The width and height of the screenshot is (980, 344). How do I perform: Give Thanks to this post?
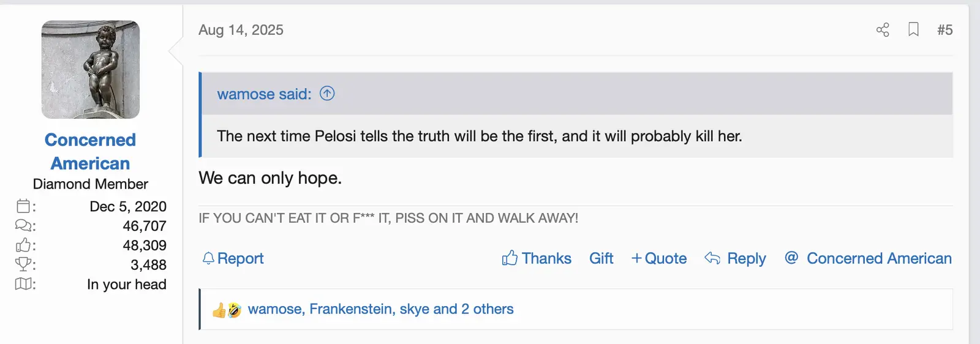pyautogui.click(x=537, y=258)
